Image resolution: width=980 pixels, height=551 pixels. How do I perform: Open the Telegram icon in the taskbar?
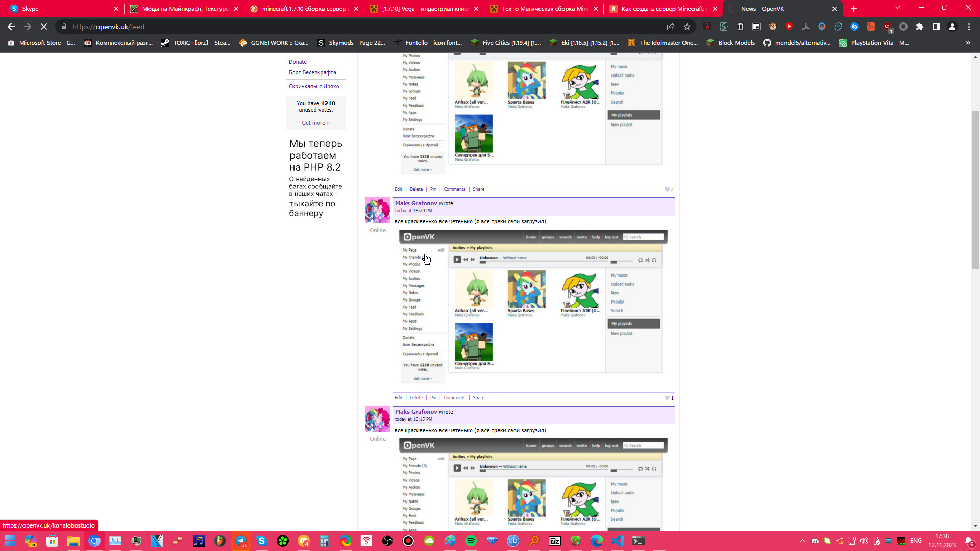pos(241,541)
